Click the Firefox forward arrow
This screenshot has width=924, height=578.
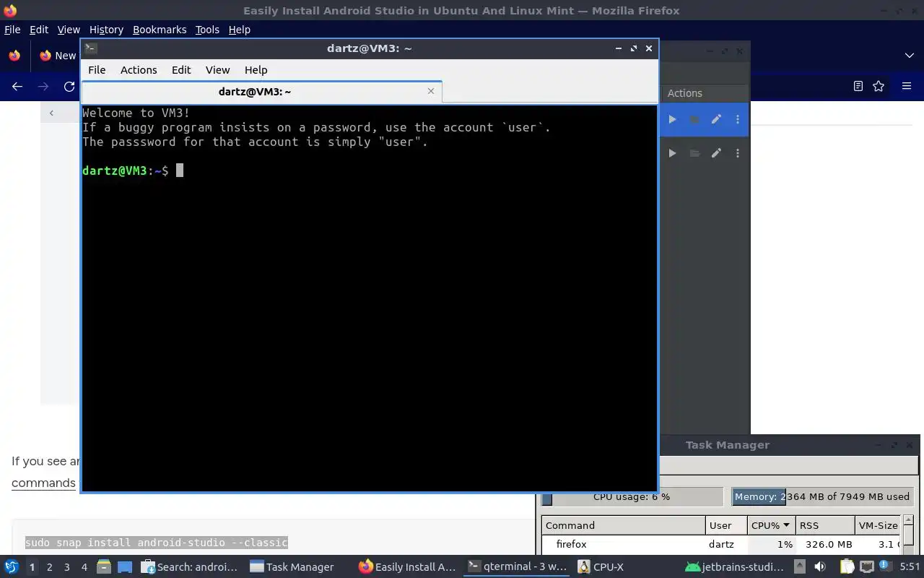(43, 86)
